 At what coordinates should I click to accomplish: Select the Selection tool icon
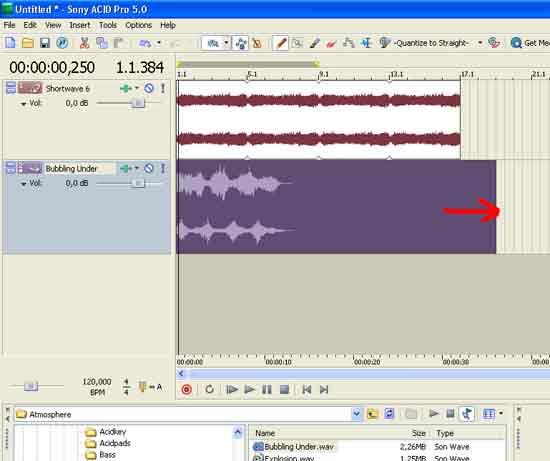pos(297,43)
